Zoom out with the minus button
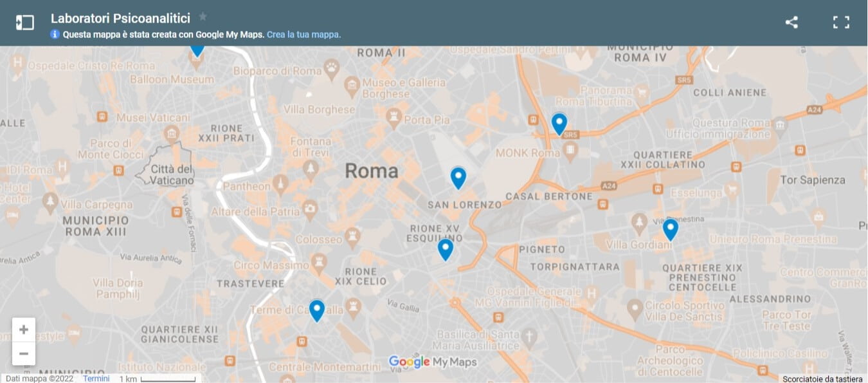Image resolution: width=868 pixels, height=383 pixels. pyautogui.click(x=24, y=353)
